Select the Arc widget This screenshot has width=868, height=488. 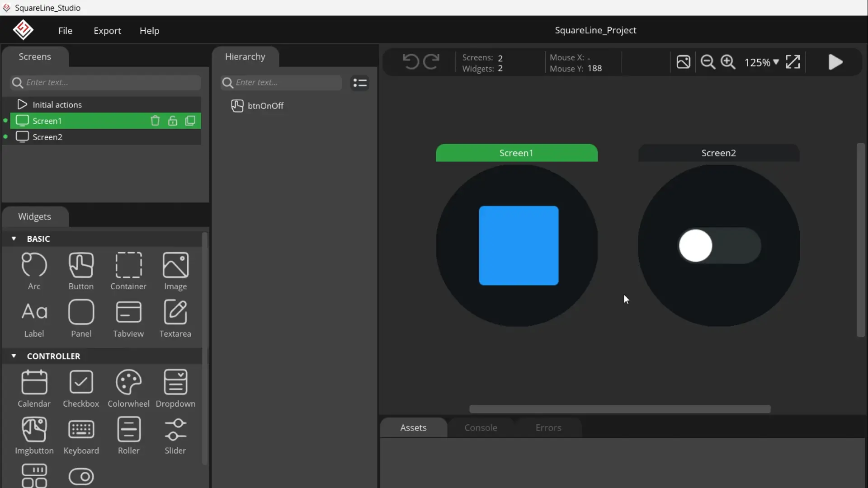coord(34,271)
